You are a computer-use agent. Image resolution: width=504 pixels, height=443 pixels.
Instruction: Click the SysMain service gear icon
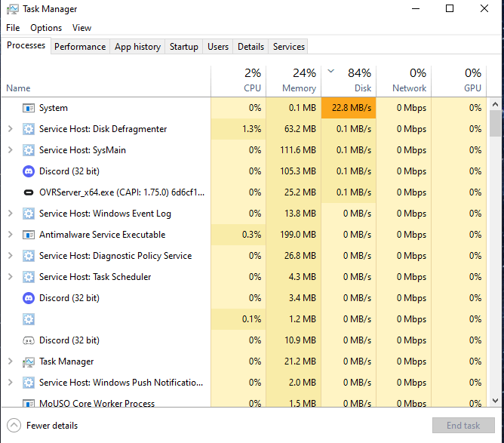pyautogui.click(x=29, y=150)
